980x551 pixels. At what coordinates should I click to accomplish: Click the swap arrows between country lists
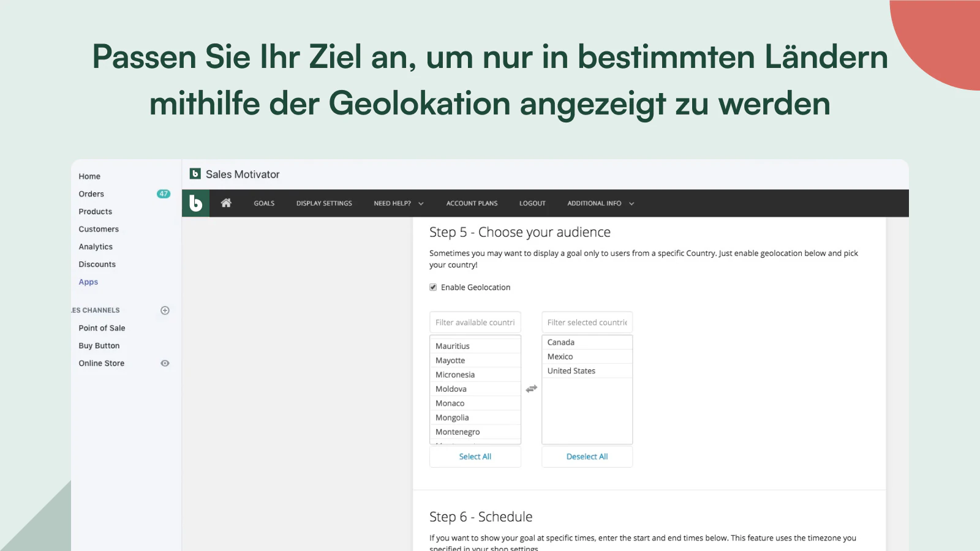coord(532,389)
